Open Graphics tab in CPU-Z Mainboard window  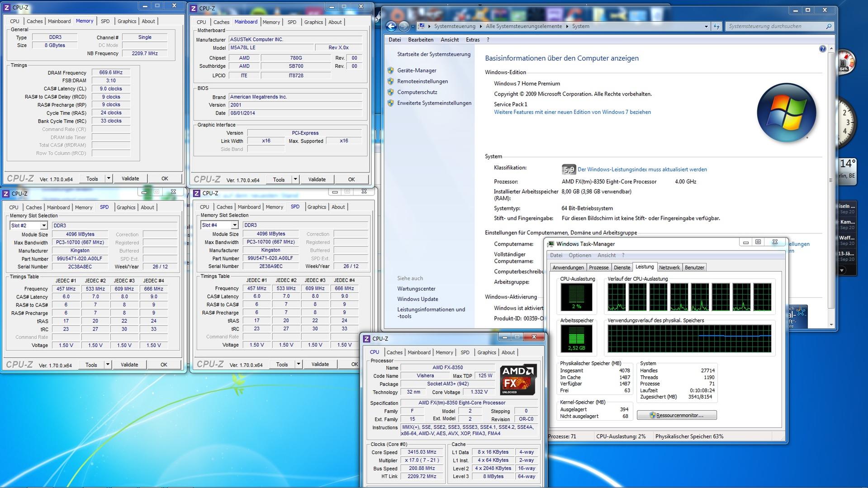(x=313, y=22)
